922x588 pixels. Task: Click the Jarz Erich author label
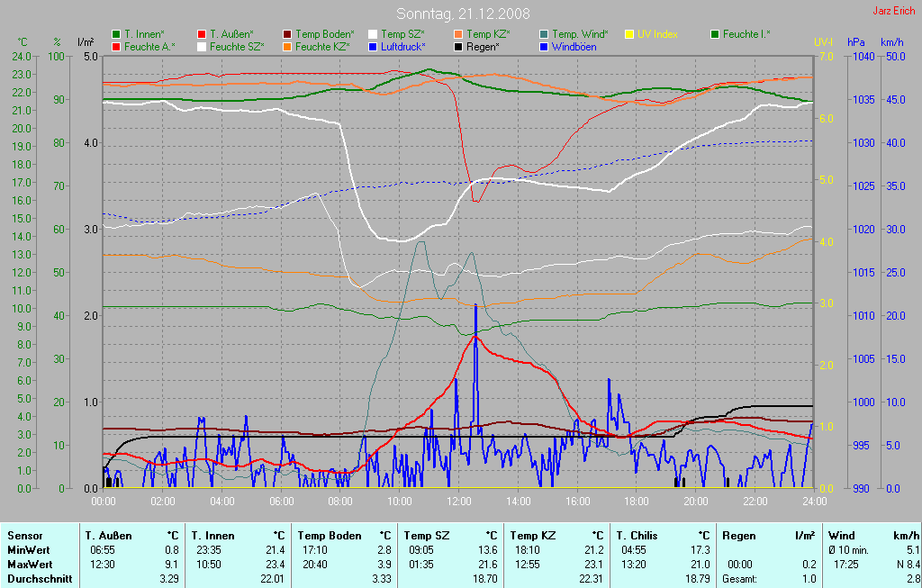(894, 11)
